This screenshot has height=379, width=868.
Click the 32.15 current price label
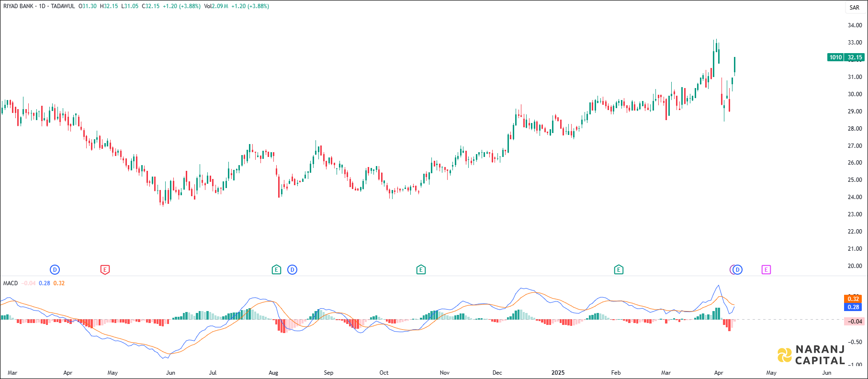[855, 57]
